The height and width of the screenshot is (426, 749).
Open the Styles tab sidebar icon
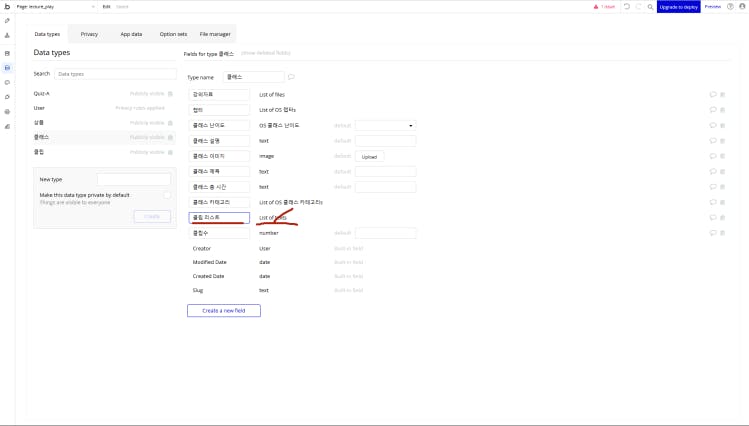7,83
